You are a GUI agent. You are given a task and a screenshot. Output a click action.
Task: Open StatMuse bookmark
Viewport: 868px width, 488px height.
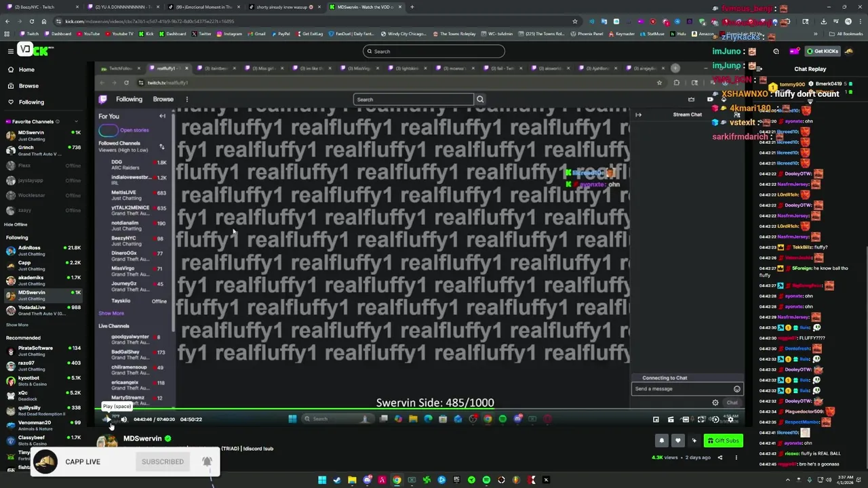[652, 34]
